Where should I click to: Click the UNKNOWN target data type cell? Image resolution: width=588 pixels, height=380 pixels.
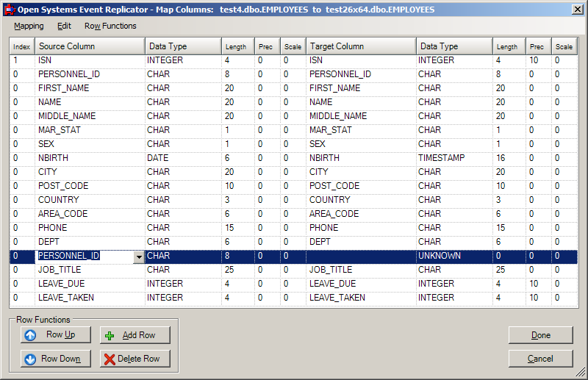tap(454, 257)
